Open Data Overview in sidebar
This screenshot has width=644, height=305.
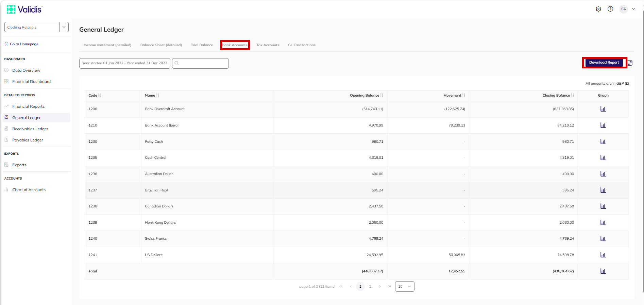(x=26, y=70)
